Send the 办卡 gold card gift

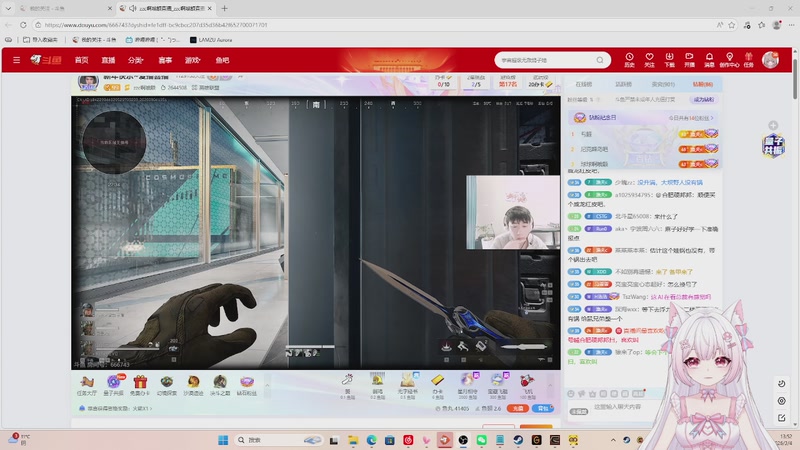click(438, 386)
